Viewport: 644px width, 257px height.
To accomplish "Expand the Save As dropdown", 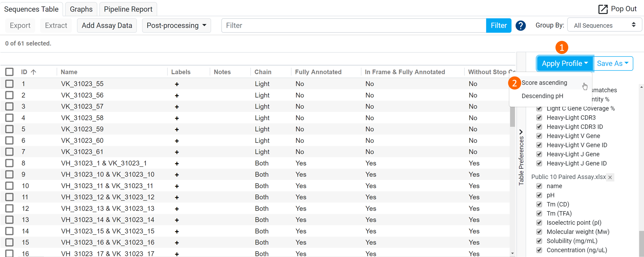I will click(x=613, y=64).
